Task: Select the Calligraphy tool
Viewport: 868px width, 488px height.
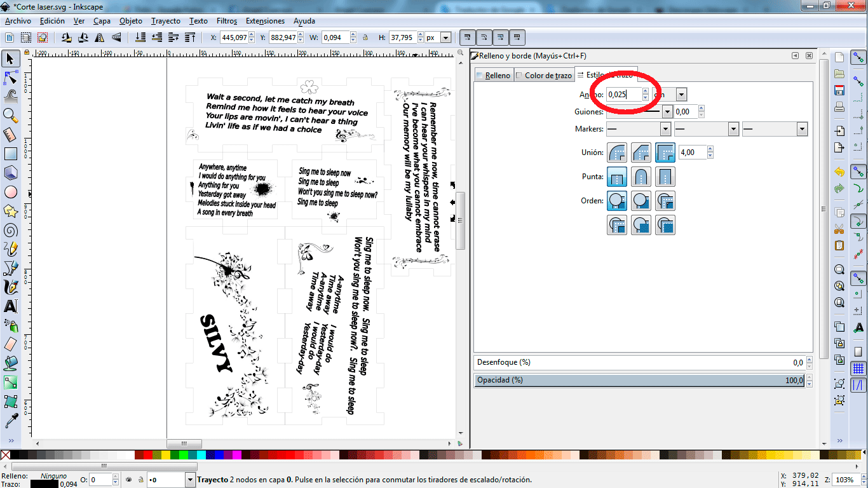Action: point(10,287)
